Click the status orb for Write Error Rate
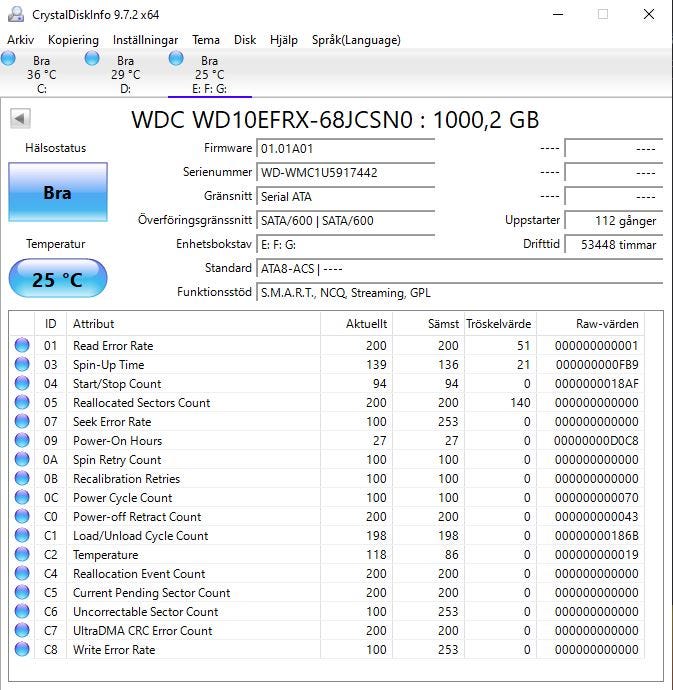The height and width of the screenshot is (690, 673). [x=22, y=650]
